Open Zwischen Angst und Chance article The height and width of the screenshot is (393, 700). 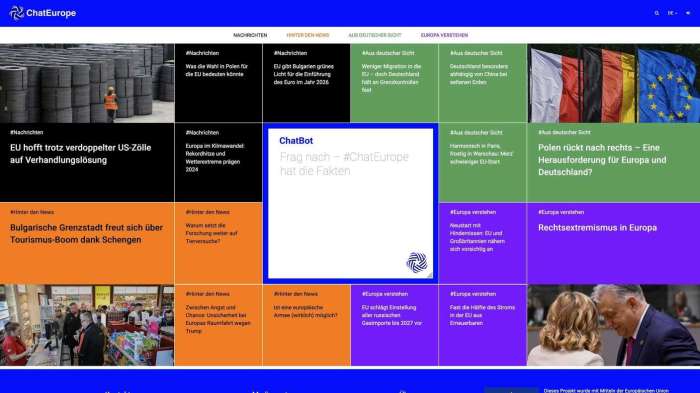tap(218, 319)
